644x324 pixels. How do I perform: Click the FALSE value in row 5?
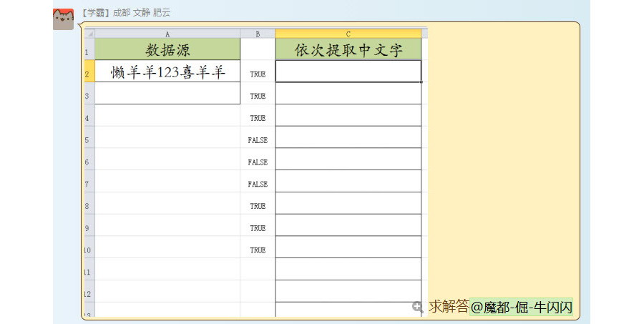pos(258,140)
